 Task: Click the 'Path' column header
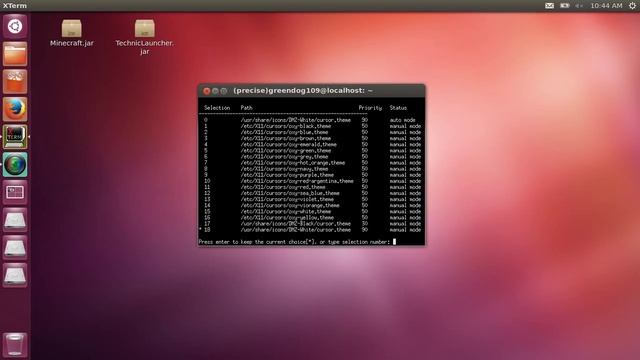click(x=246, y=108)
